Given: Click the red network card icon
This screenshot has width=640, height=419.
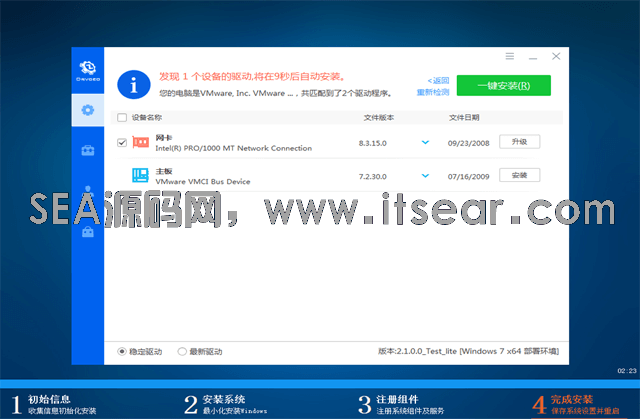Looking at the screenshot, I should point(141,142).
